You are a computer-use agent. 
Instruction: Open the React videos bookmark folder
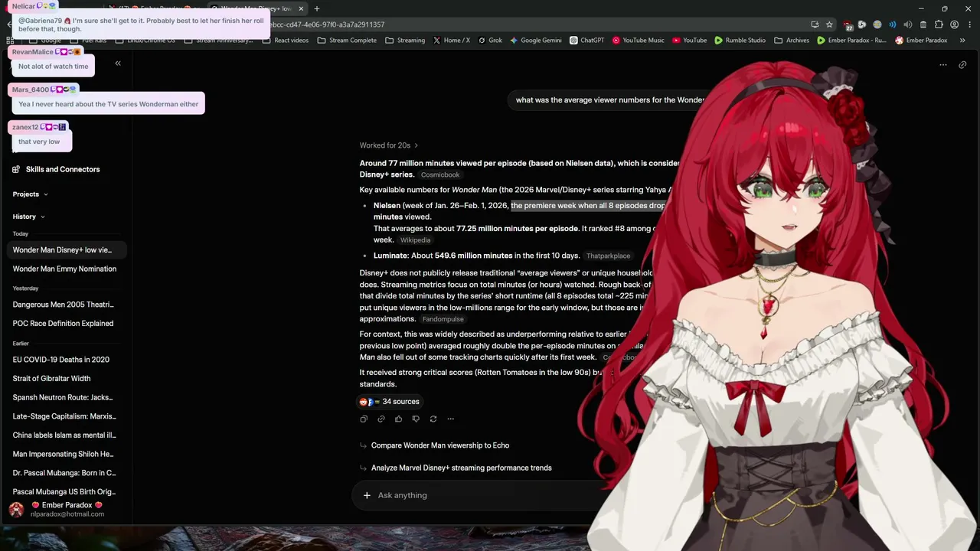tap(286, 40)
